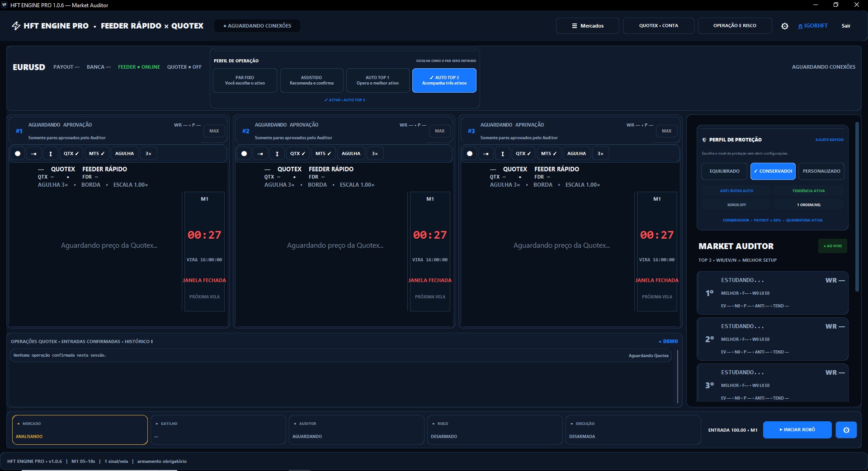Image resolution: width=868 pixels, height=471 pixels.
Task: Select the Assistido operation profile
Action: click(312, 80)
